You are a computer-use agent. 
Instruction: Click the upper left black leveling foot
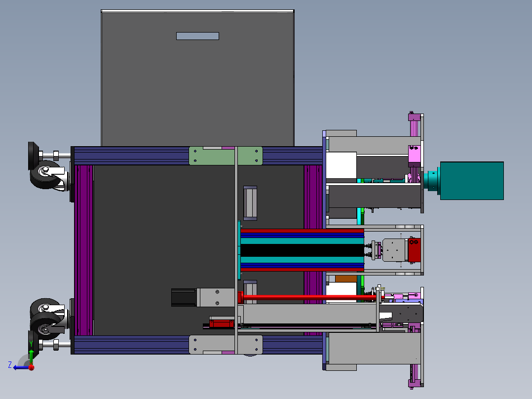pos(33,156)
